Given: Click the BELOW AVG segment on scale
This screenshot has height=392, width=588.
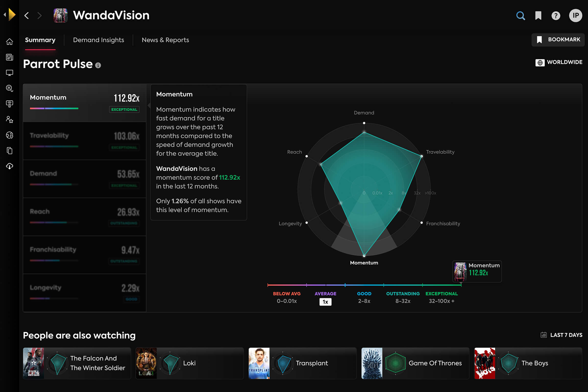Looking at the screenshot, I should point(287,297).
